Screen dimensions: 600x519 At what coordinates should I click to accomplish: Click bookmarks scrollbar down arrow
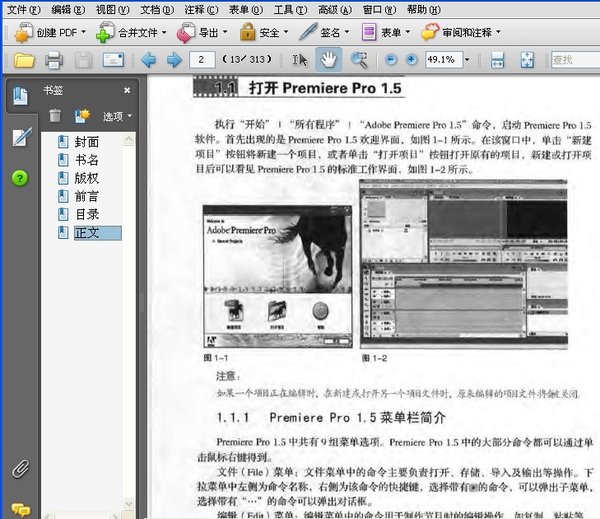click(129, 503)
